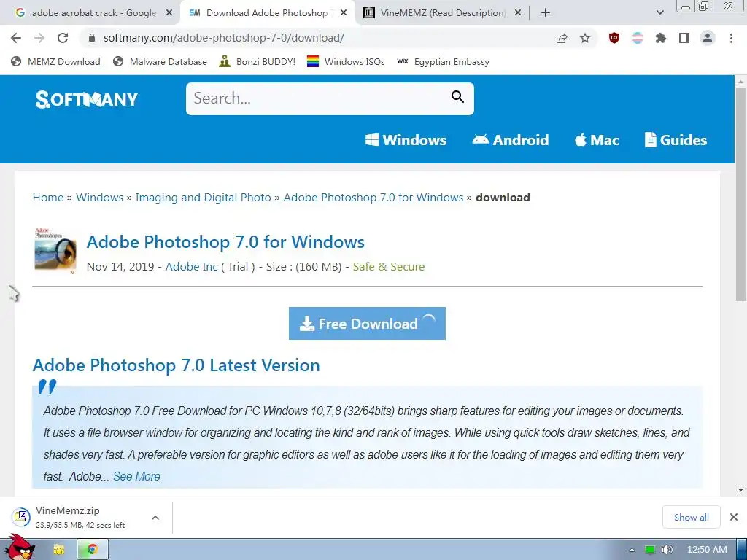The width and height of the screenshot is (747, 560).
Task: Open the file explorer taskbar icon
Action: point(58,550)
